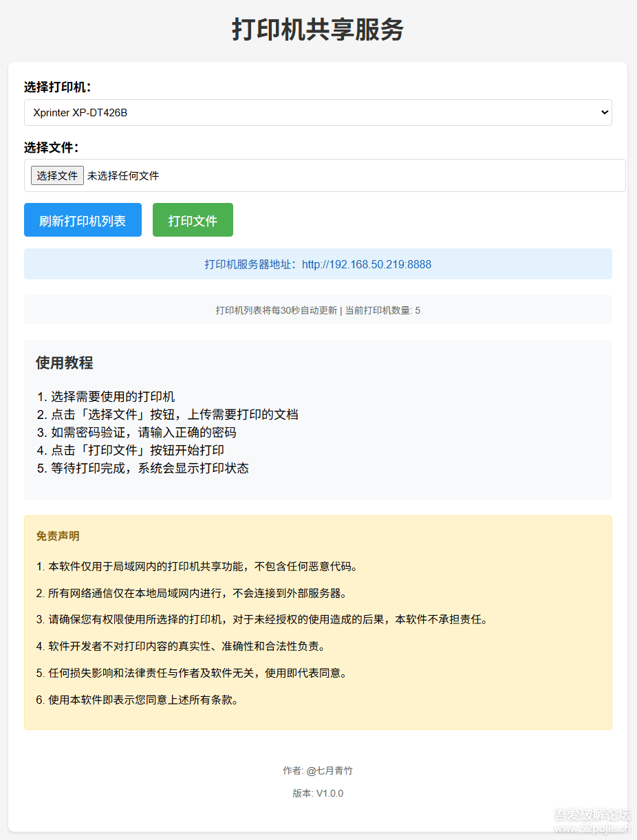Click http://192.168.50.219:8888 address
The image size is (637, 840).
(x=366, y=264)
